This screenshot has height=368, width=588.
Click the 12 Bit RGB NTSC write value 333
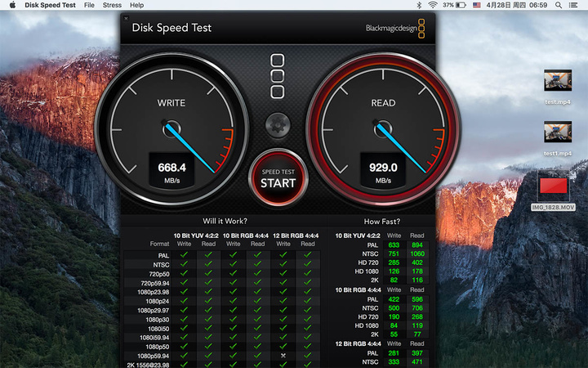[394, 362]
